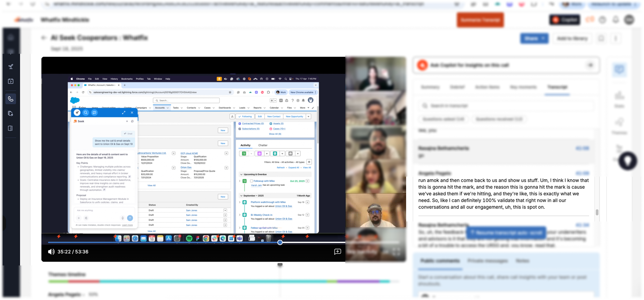Mute the video using speaker icon

tap(51, 252)
